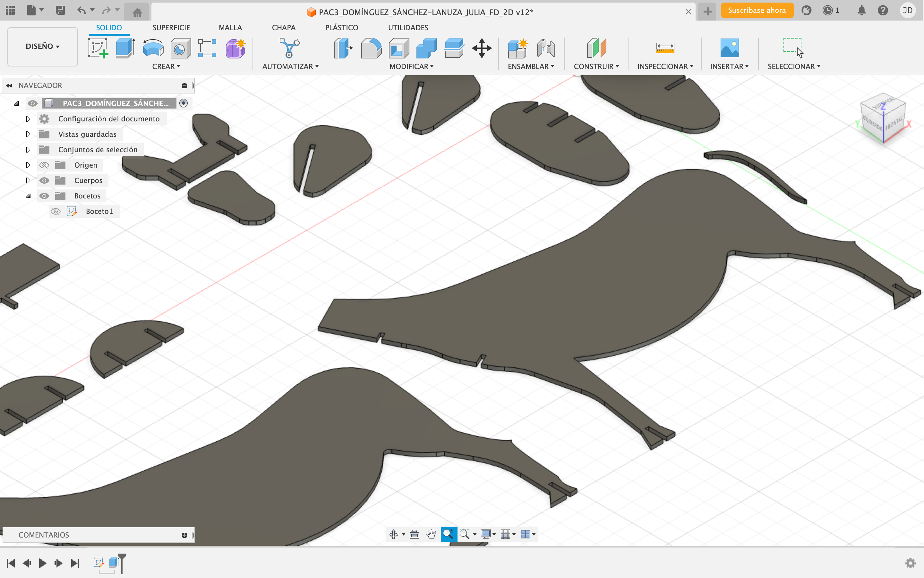Select the Hole tool
The height and width of the screenshot is (578, 924).
180,48
